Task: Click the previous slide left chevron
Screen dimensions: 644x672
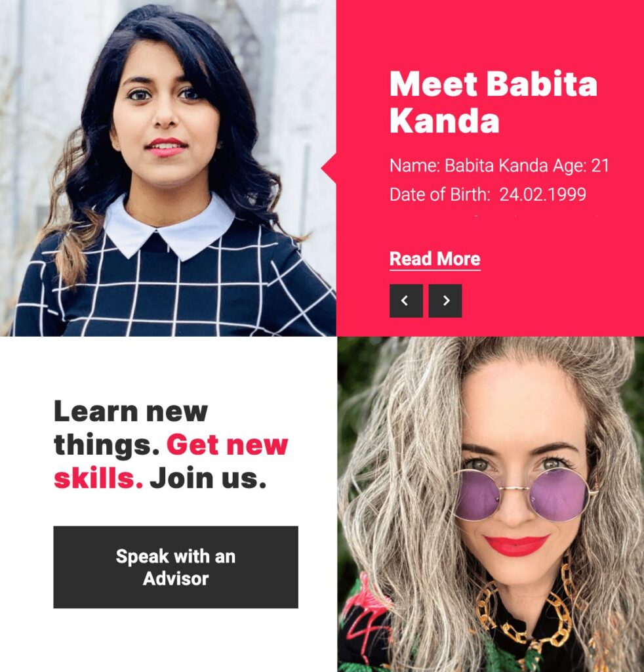Action: (x=406, y=301)
